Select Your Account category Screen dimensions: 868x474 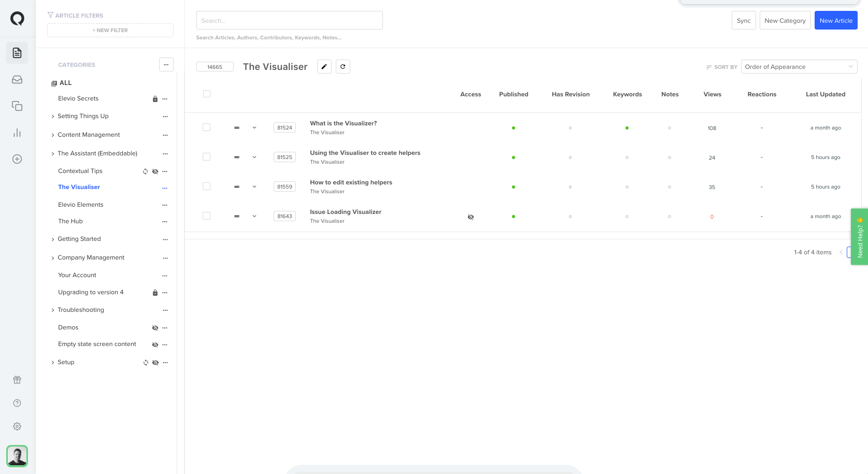click(x=77, y=275)
